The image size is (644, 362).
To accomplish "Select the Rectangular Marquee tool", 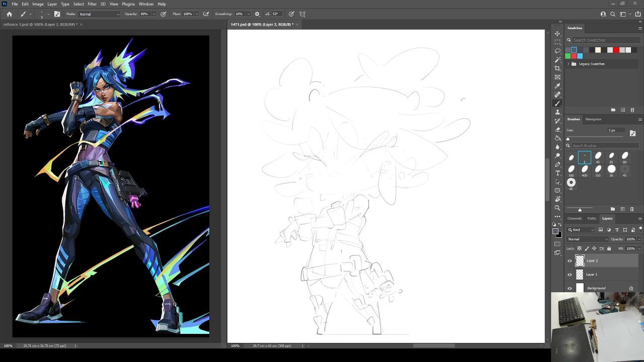I will (557, 42).
